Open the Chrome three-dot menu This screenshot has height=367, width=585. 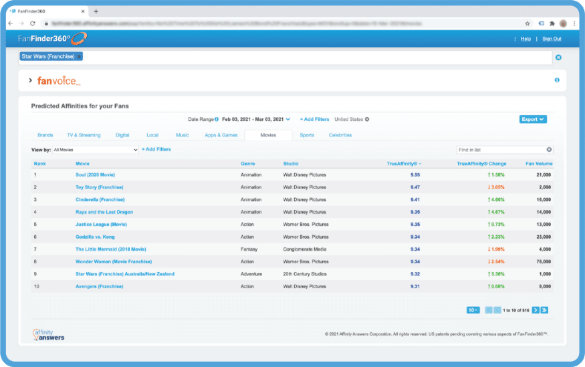(575, 23)
